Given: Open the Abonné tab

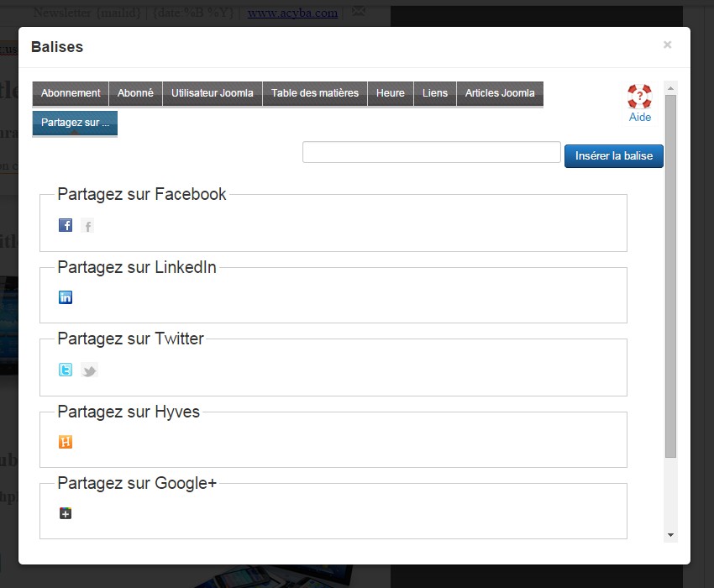Looking at the screenshot, I should (x=135, y=93).
